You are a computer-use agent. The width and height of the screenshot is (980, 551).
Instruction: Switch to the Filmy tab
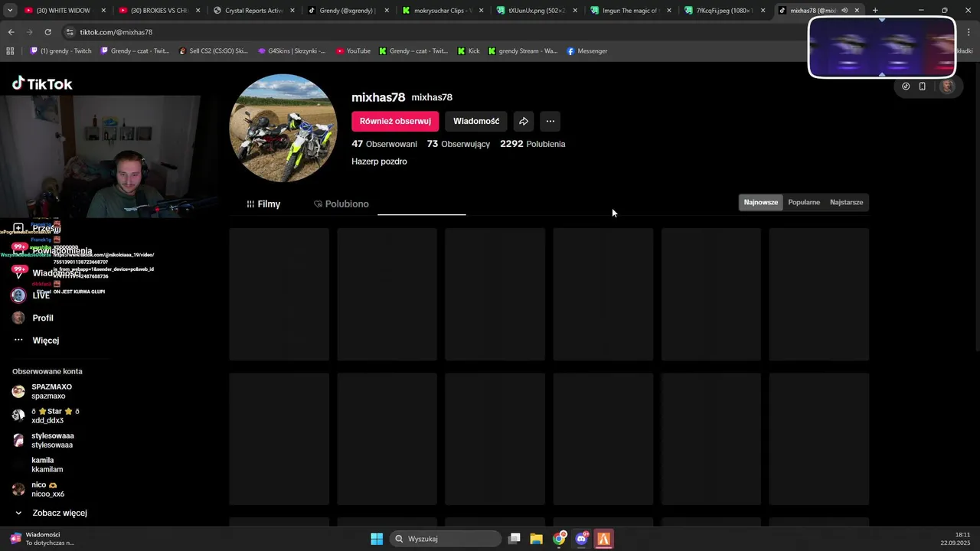(263, 204)
